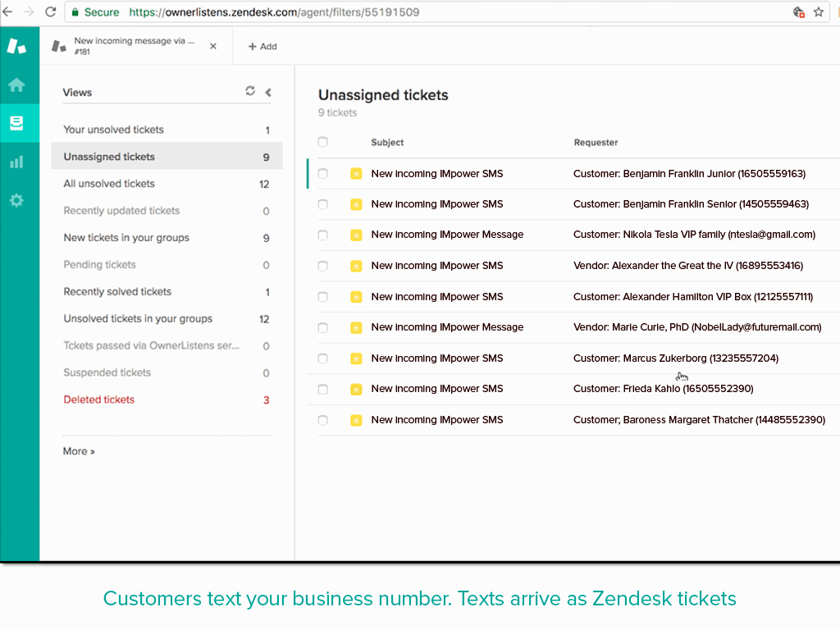Open the Zendesk home dashboard icon

point(16,84)
